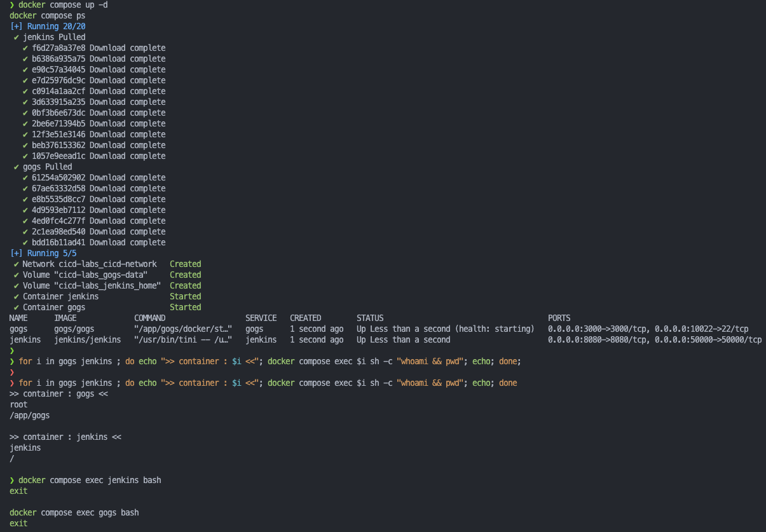
Task: Click the SERVICE column header
Action: pyautogui.click(x=261, y=318)
